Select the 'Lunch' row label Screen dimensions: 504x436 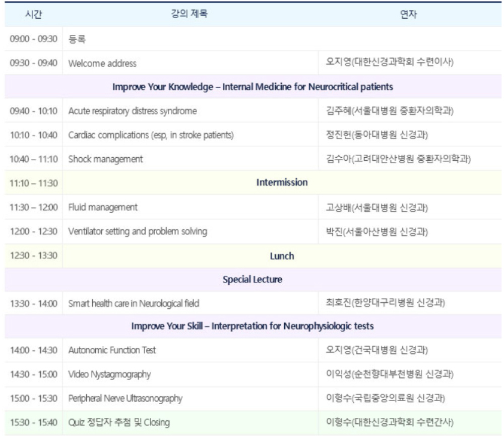(282, 256)
